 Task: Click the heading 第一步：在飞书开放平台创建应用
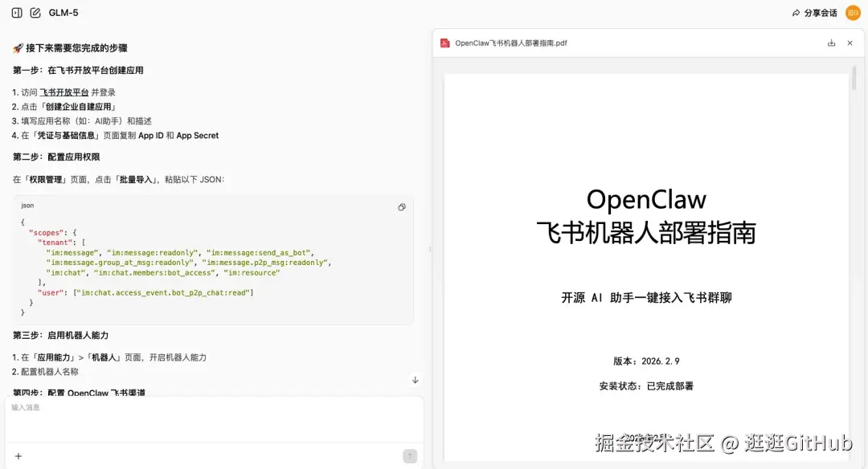coord(78,70)
